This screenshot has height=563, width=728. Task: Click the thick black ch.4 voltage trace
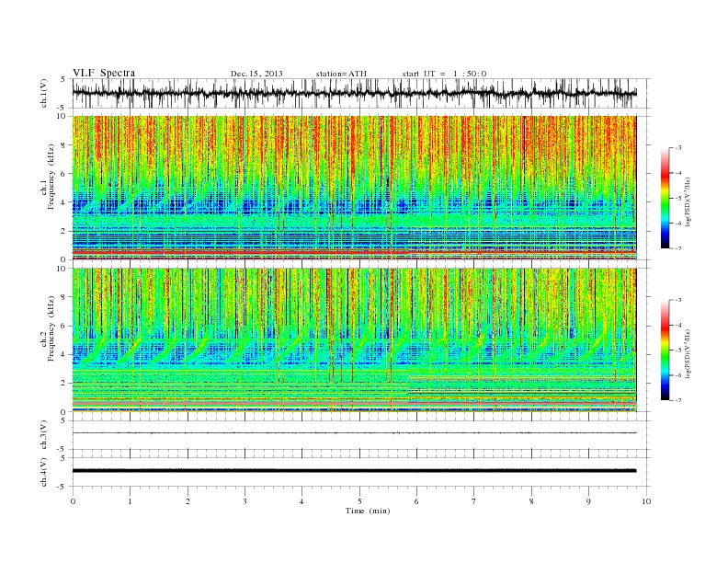point(354,471)
